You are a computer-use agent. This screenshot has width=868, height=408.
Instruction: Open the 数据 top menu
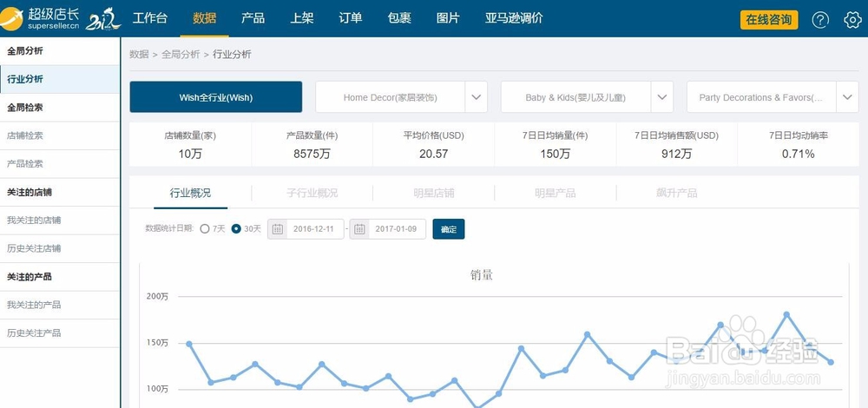(204, 18)
